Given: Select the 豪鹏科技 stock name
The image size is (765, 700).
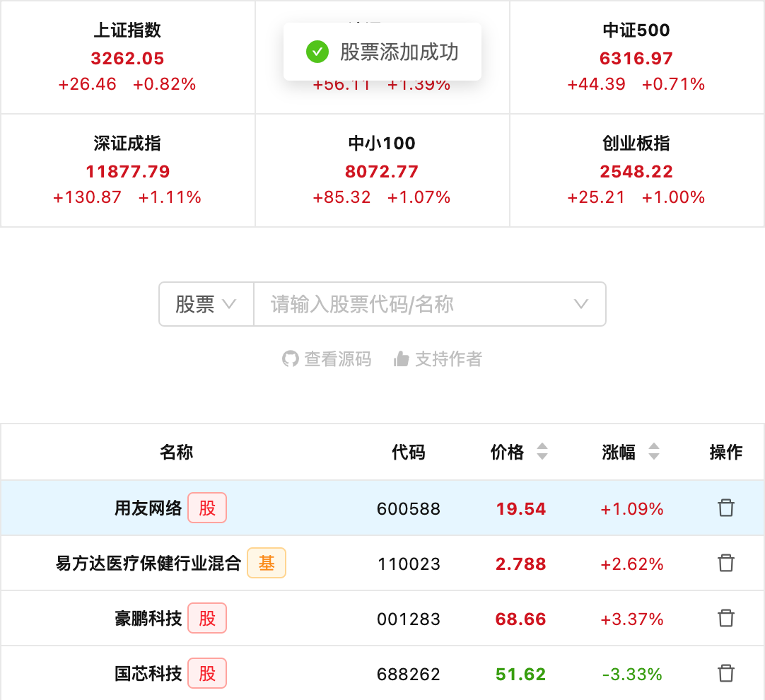Looking at the screenshot, I should (x=148, y=619).
